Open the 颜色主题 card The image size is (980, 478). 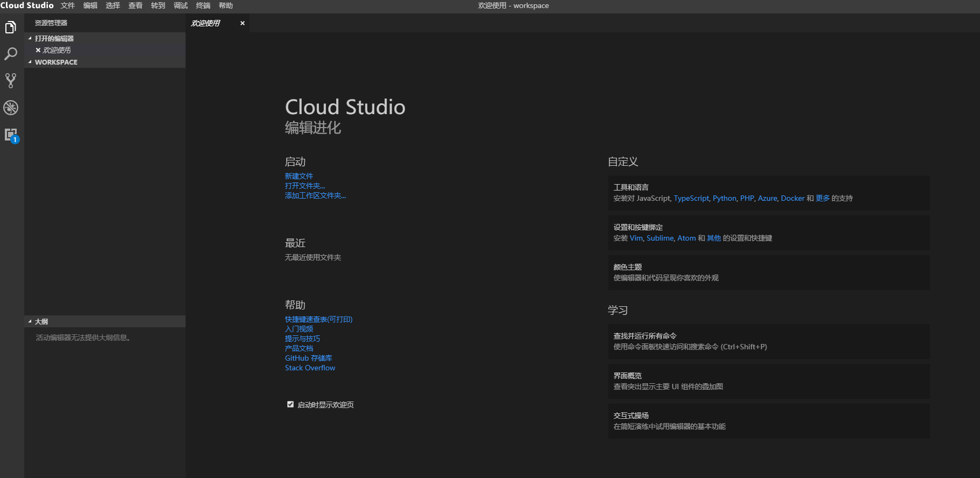point(769,272)
